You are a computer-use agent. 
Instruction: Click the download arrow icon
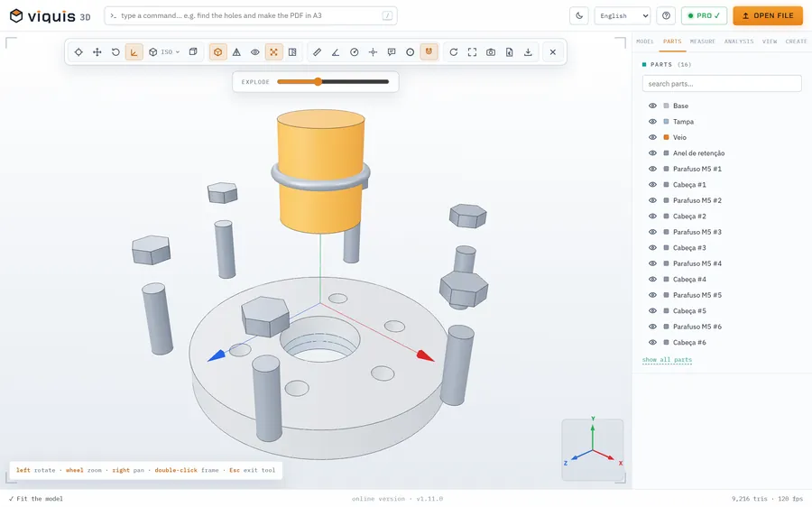pos(528,51)
